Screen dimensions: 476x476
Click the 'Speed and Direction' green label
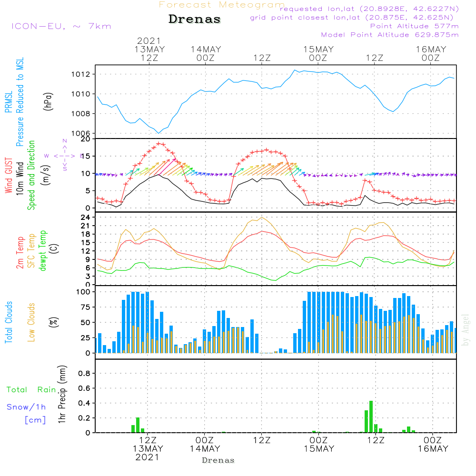pos(31,175)
